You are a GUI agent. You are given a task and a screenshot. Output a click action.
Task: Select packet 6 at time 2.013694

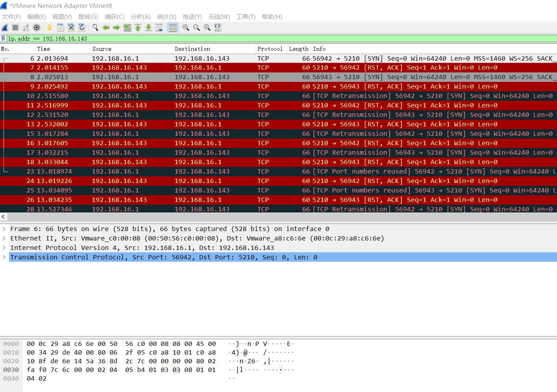[x=278, y=58]
